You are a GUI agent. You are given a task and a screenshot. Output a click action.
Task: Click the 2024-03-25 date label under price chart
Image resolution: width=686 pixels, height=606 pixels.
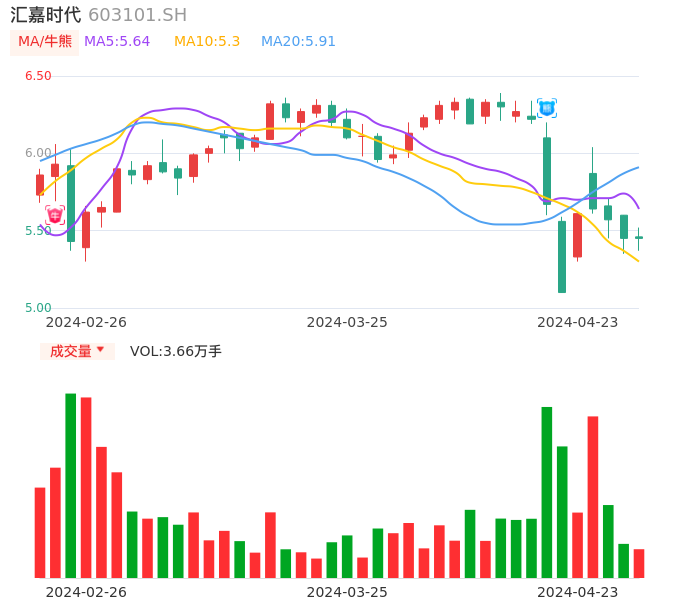[x=347, y=322]
